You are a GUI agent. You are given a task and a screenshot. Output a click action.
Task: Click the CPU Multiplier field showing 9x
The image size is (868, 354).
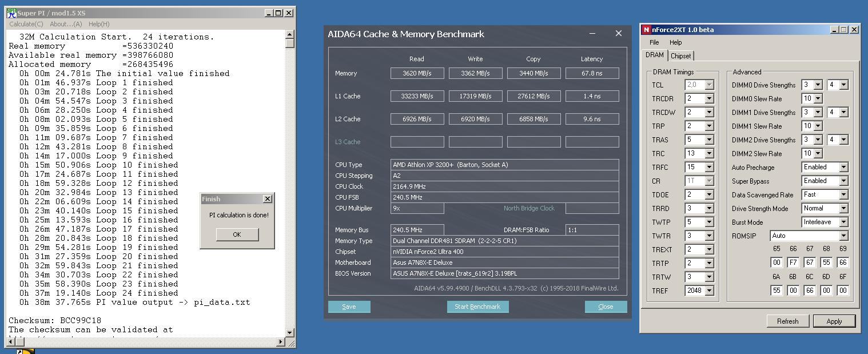coord(417,208)
